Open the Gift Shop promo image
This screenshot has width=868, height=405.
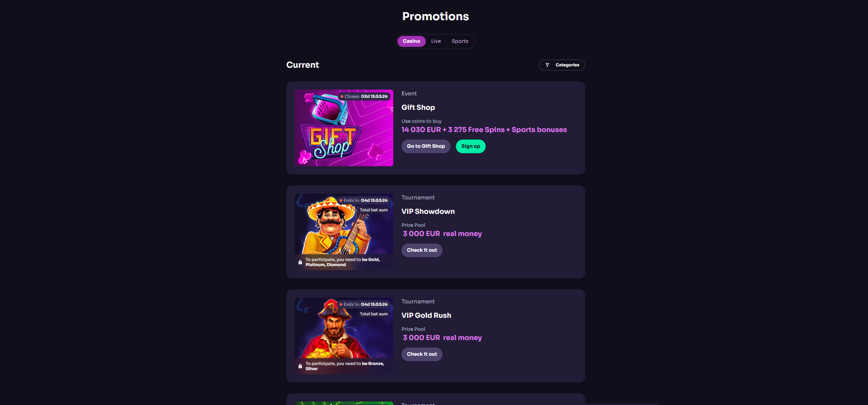coord(344,128)
